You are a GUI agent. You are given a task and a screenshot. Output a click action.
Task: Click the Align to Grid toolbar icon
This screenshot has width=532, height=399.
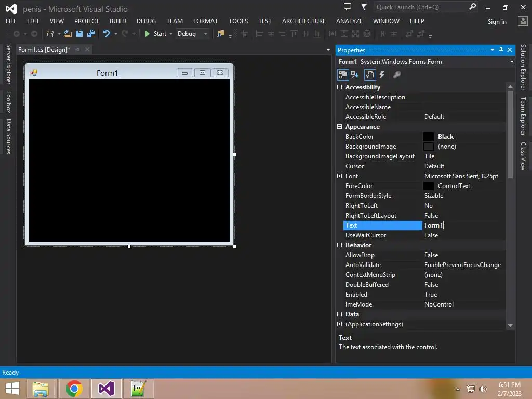pos(244,34)
